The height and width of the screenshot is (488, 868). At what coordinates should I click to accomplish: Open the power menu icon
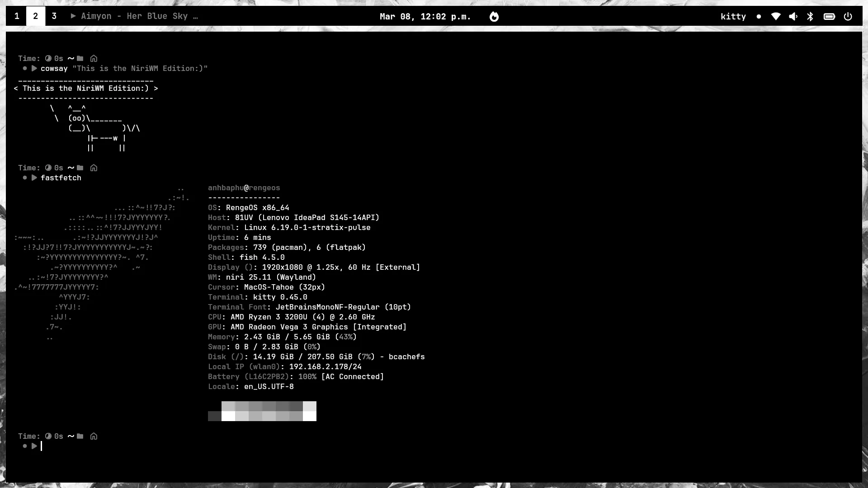848,17
